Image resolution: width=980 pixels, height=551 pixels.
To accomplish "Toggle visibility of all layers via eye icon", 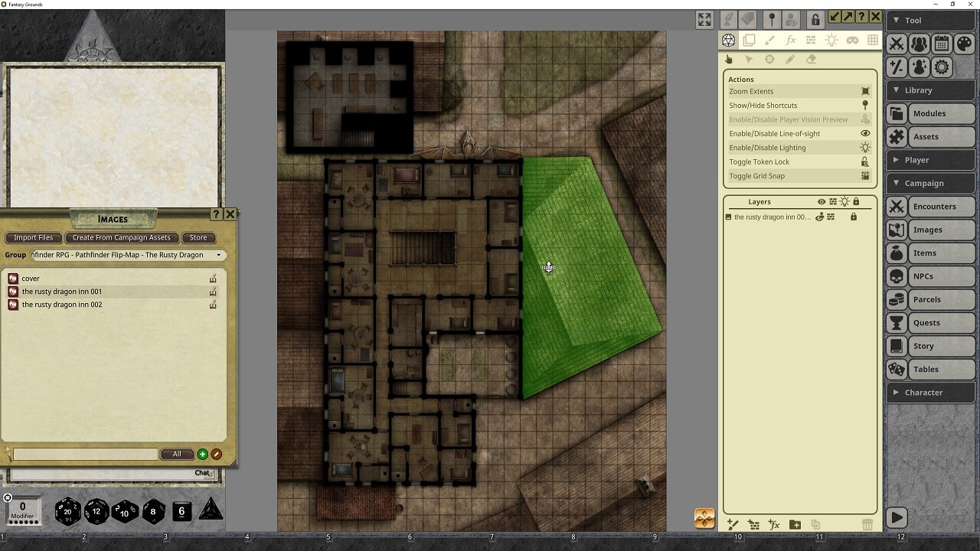I will (x=822, y=201).
